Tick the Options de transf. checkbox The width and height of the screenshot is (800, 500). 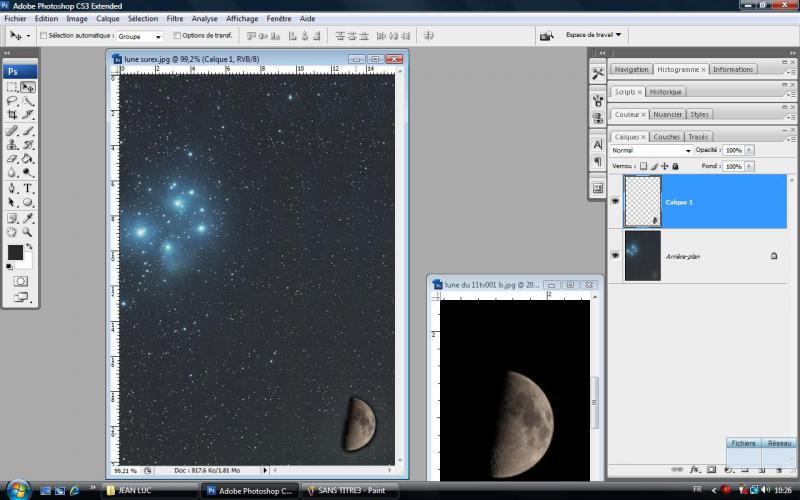[174, 35]
